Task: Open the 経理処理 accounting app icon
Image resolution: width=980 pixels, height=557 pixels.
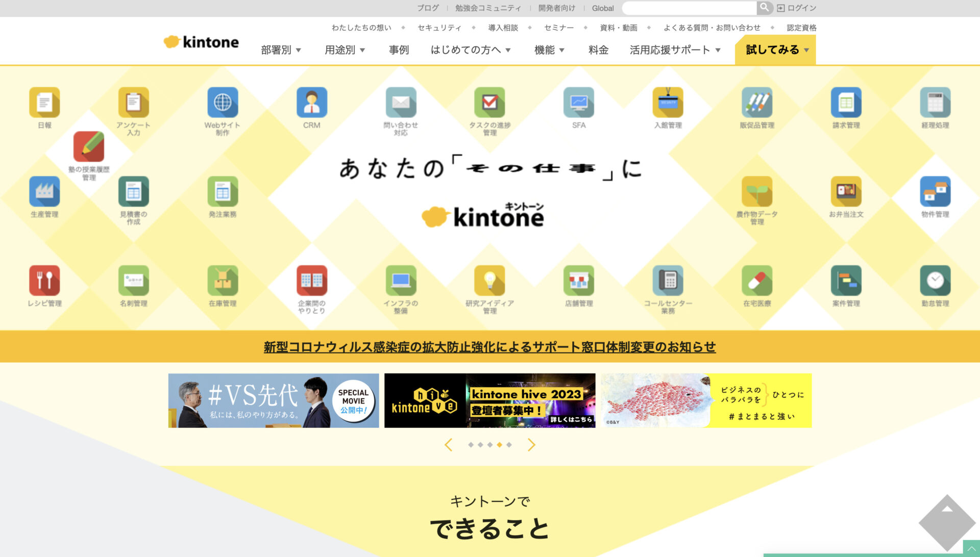Action: click(934, 102)
